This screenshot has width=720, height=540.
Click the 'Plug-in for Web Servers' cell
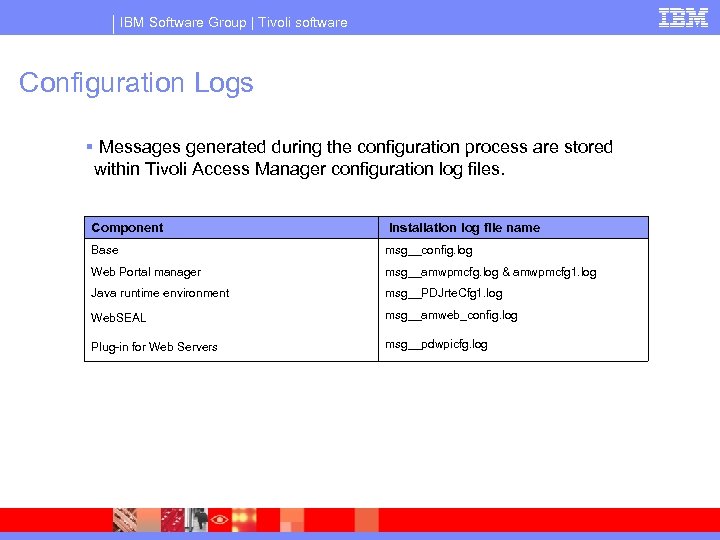pos(154,347)
